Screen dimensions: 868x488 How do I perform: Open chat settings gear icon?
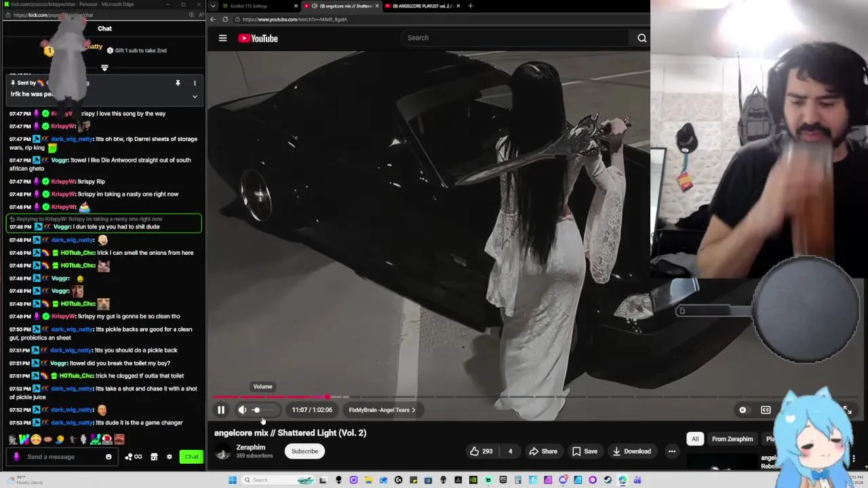click(170, 457)
